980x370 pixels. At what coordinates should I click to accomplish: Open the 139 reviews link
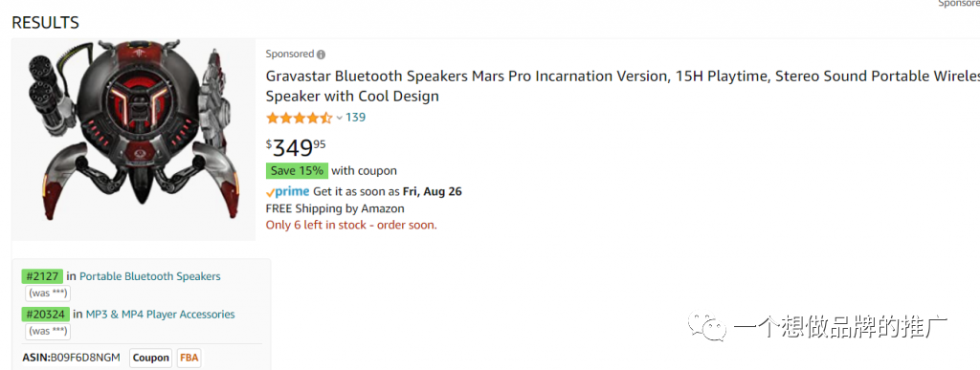(x=356, y=118)
